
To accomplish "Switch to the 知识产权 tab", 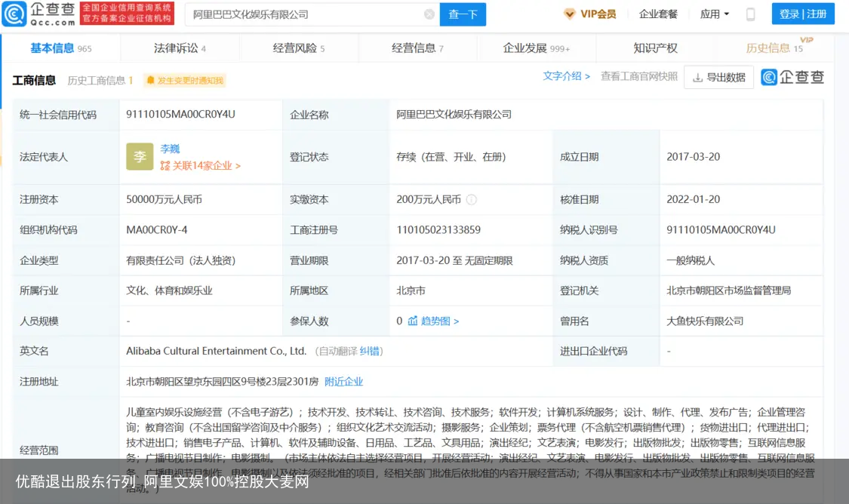I will (655, 48).
